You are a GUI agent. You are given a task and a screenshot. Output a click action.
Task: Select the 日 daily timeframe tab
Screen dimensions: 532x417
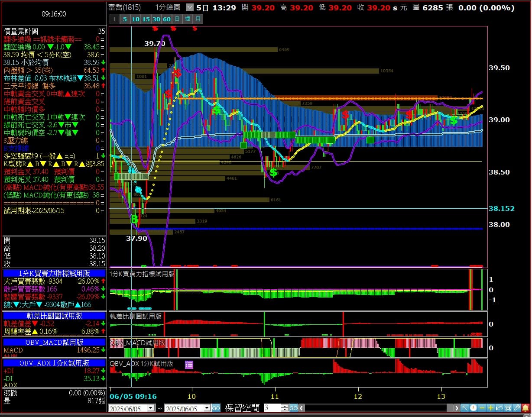(x=177, y=19)
